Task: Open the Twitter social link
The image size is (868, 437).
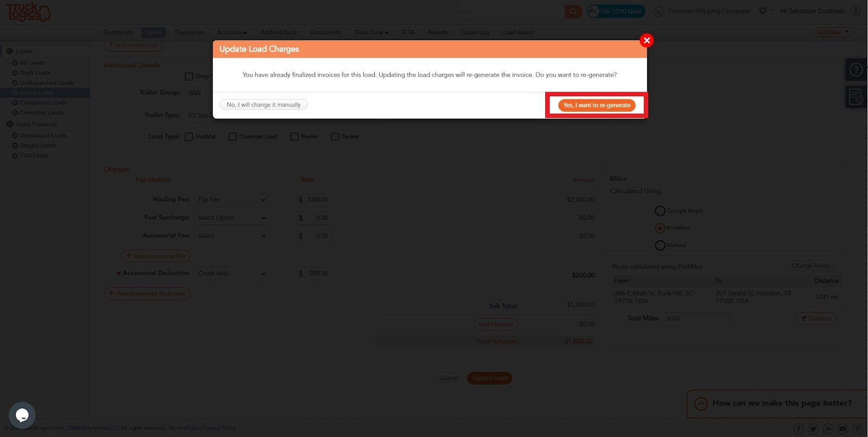Action: [x=813, y=429]
